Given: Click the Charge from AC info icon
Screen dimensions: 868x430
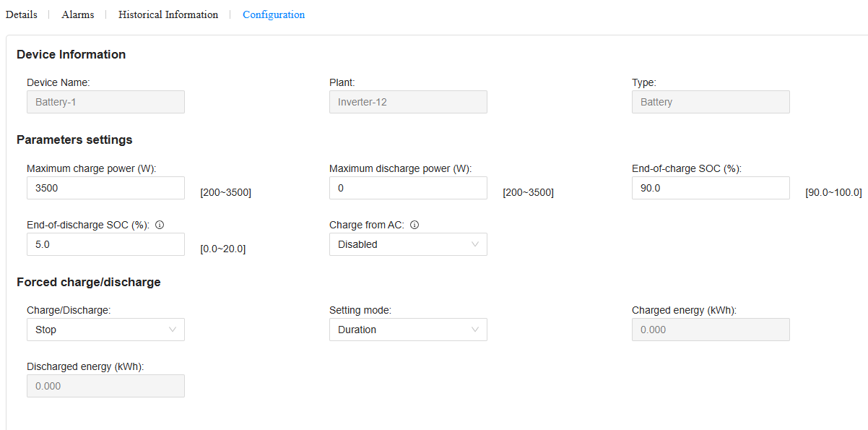Looking at the screenshot, I should 415,225.
